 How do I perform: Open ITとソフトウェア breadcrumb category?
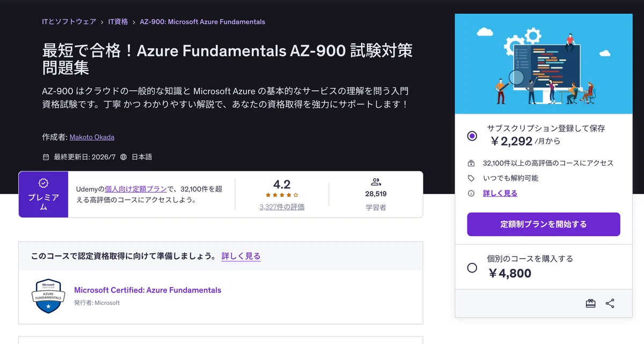(x=69, y=22)
